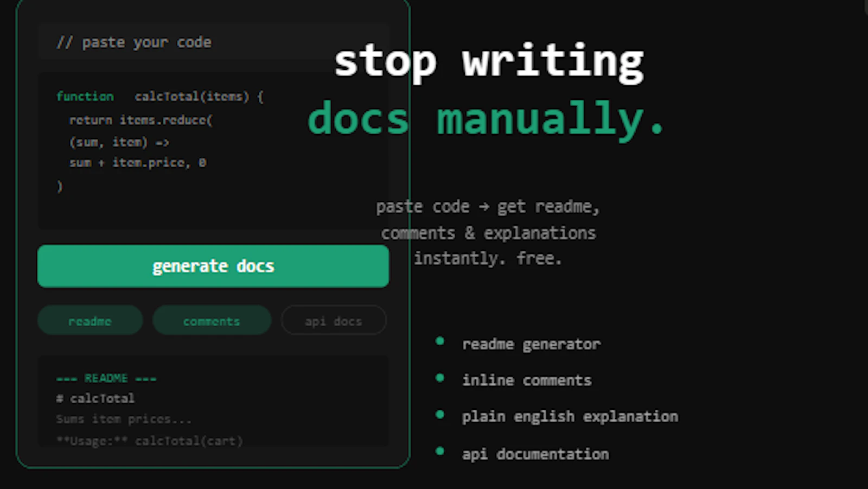Select the api docs tab pill
868x489 pixels.
(334, 320)
